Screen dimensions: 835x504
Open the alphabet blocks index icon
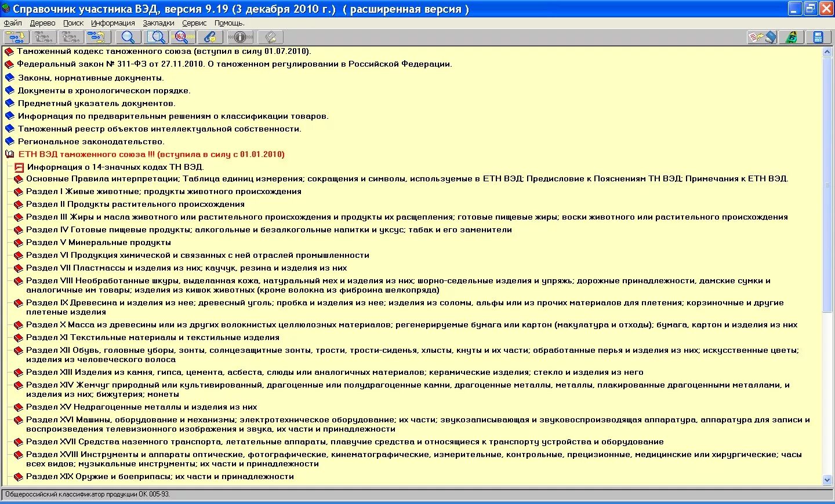[791, 37]
